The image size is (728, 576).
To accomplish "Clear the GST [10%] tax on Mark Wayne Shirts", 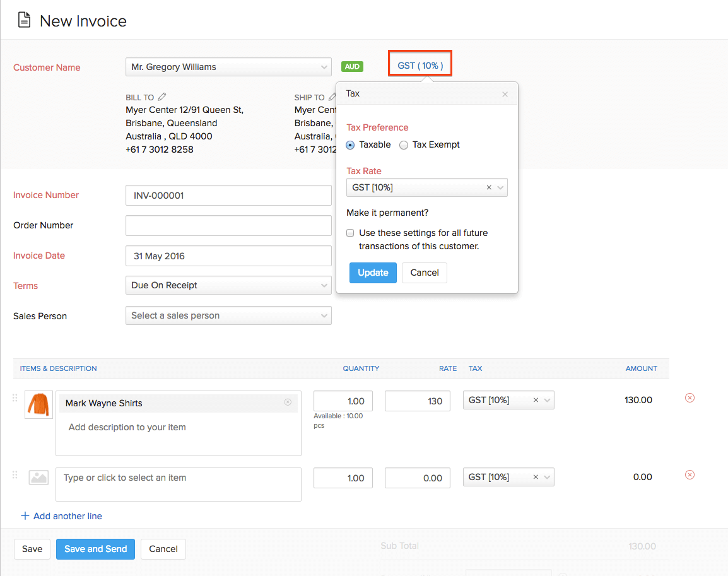I will click(x=536, y=400).
